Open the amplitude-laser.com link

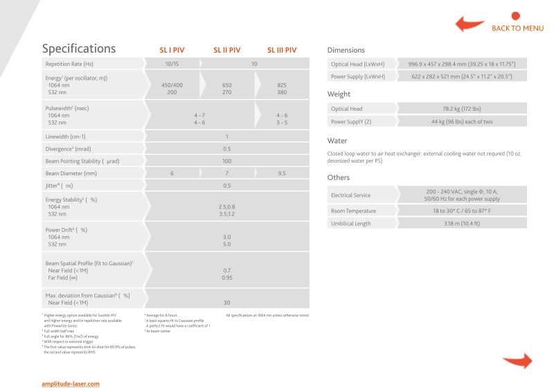click(x=71, y=383)
